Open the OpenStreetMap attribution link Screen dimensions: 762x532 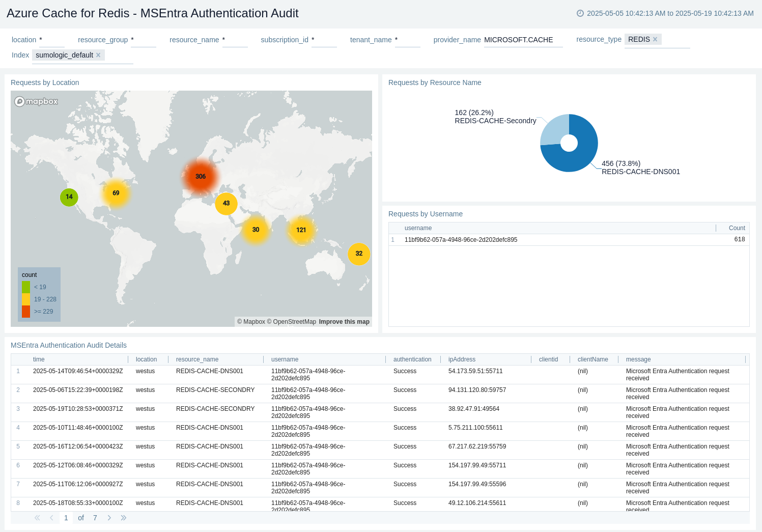tap(292, 322)
